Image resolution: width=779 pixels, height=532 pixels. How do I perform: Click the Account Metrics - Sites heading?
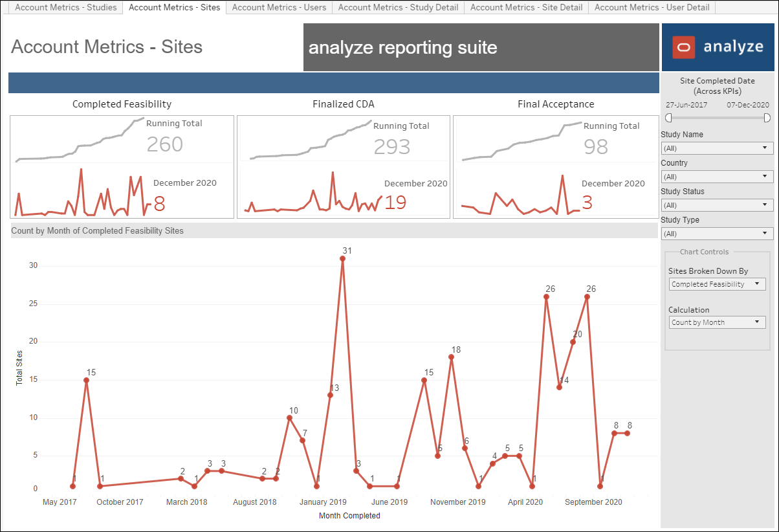click(107, 47)
